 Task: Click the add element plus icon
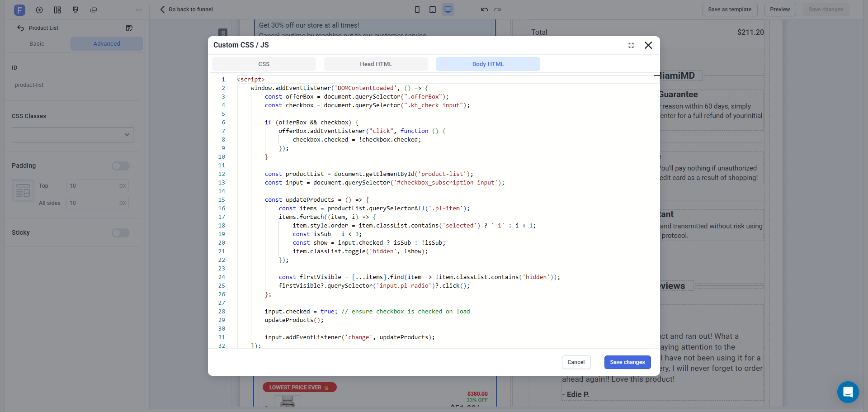pos(39,10)
